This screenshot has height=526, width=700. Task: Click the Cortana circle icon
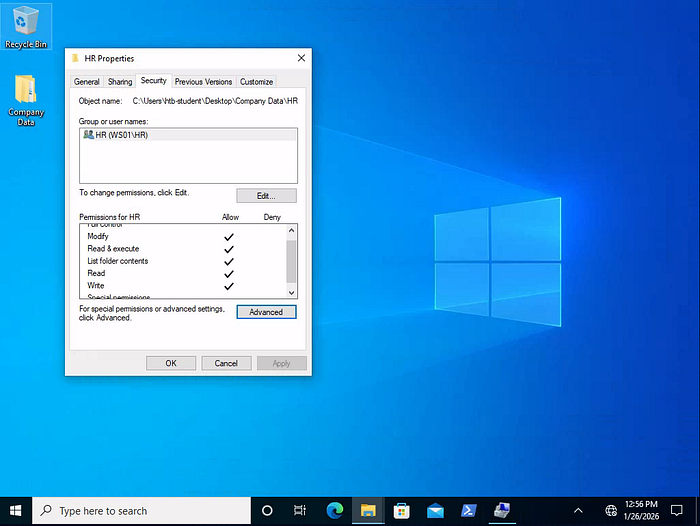point(267,510)
